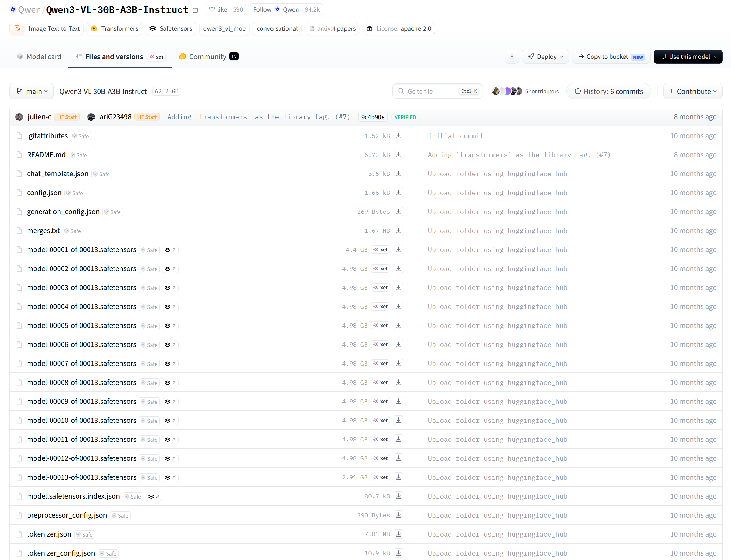Click the Image-Text-to-Text tag

coord(47,29)
